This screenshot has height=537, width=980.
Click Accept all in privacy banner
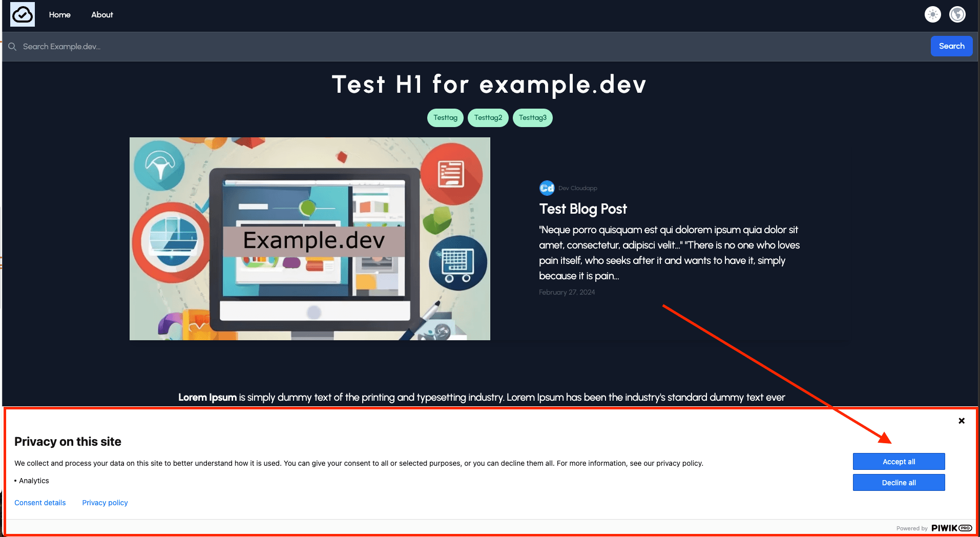[x=899, y=462]
